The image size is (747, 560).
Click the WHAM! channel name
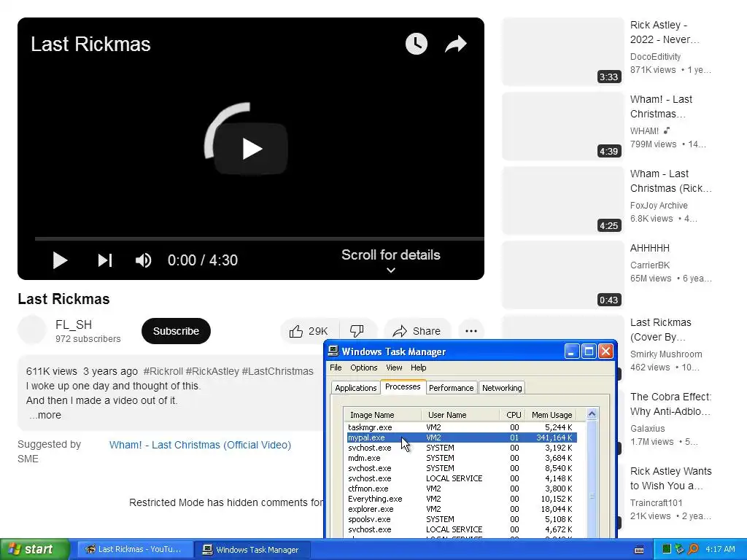tap(645, 131)
